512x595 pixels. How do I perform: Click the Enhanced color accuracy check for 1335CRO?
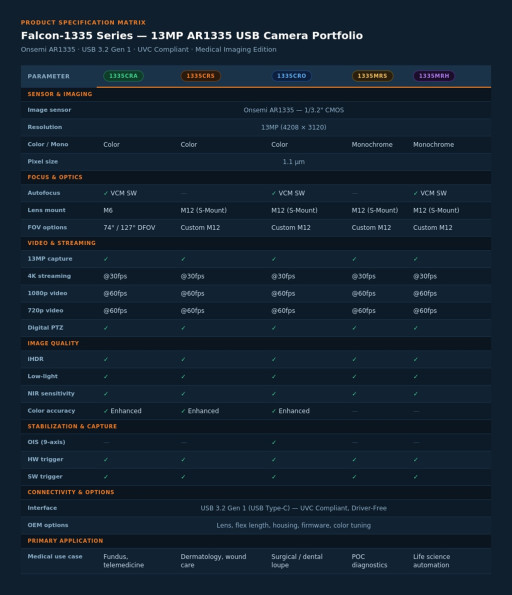pos(290,411)
